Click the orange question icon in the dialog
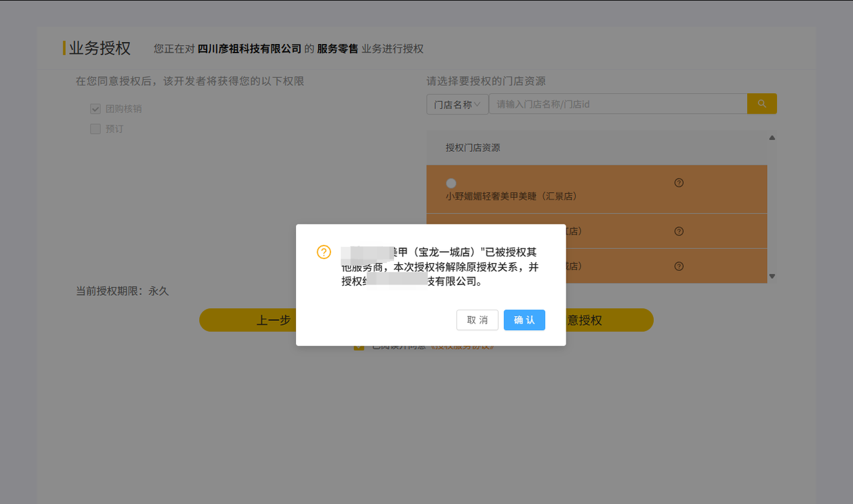The image size is (853, 504). coord(324,252)
